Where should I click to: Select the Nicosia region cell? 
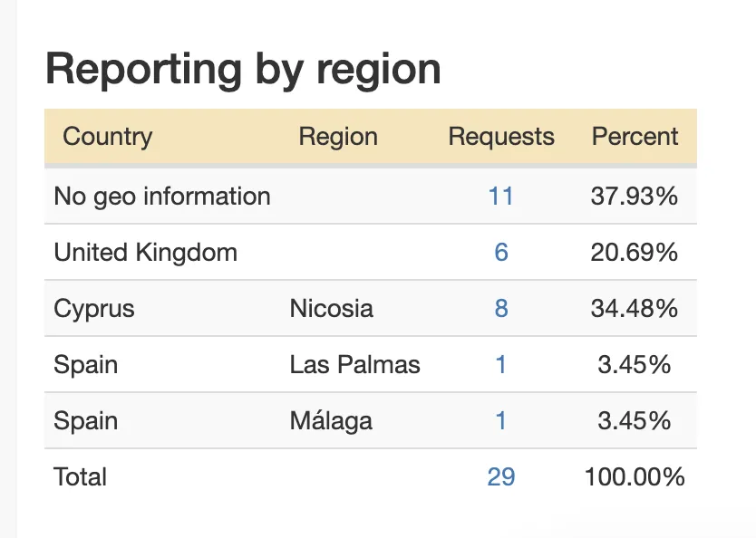[331, 308]
